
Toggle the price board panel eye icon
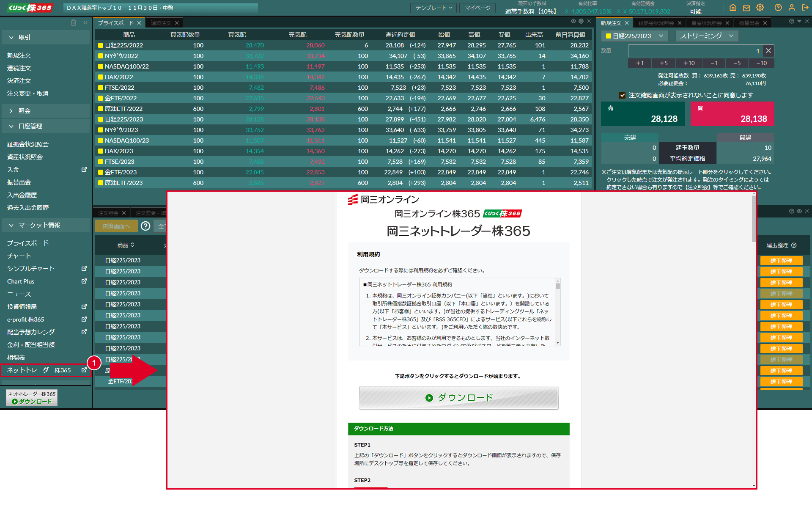tap(573, 21)
